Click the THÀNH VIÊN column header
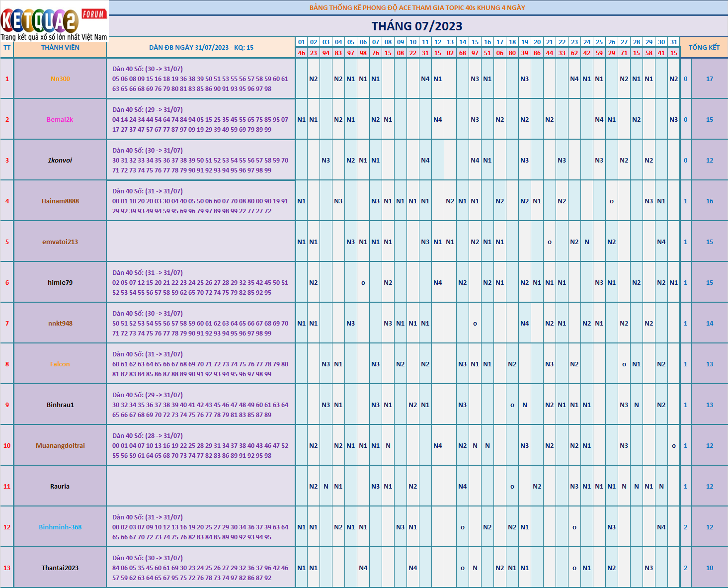 tap(60, 48)
